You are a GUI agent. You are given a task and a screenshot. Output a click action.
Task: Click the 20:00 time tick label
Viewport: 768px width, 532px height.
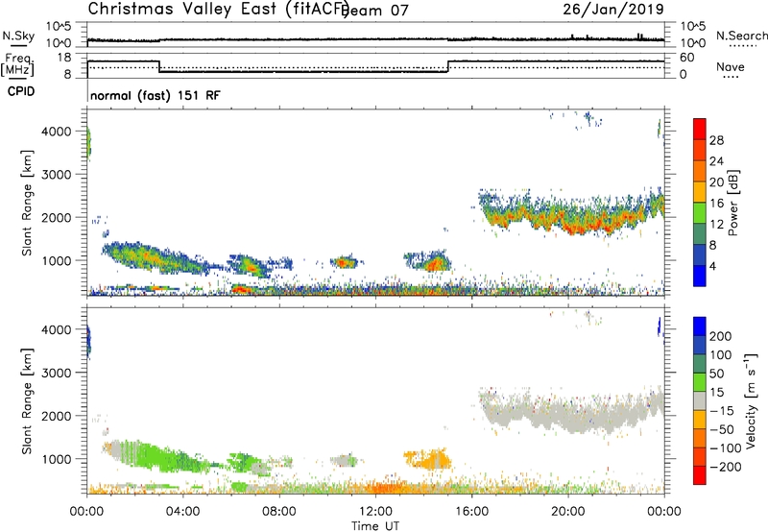pos(568,512)
